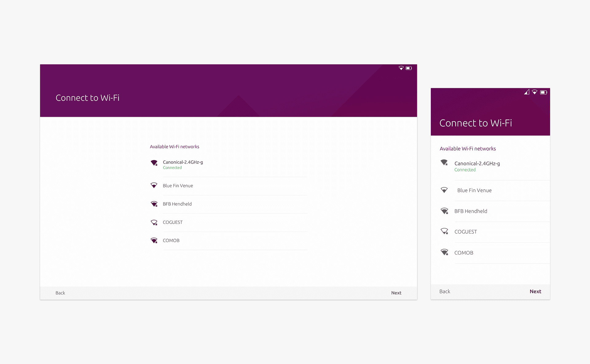Click COMOB Wi-Fi icon in tablet list
The width and height of the screenshot is (590, 364).
(154, 241)
